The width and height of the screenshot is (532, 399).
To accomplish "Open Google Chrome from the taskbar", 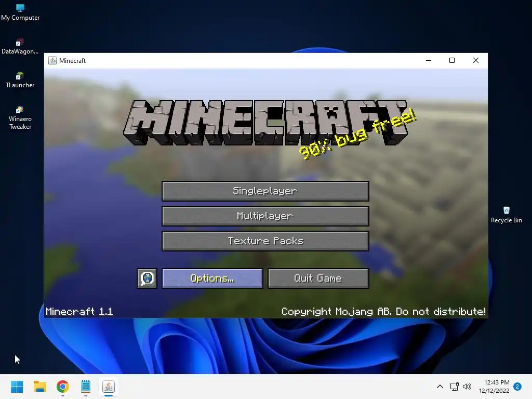I will tap(63, 387).
